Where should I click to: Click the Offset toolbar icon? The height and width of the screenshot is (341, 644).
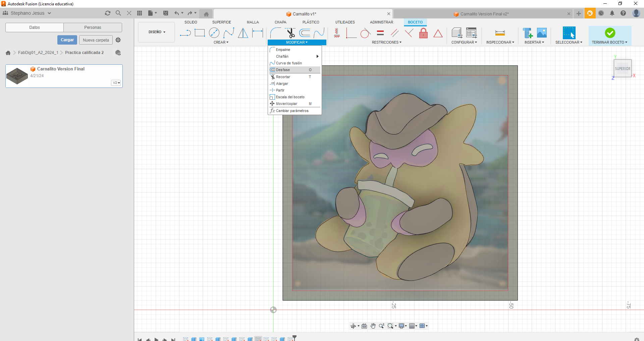coord(305,33)
